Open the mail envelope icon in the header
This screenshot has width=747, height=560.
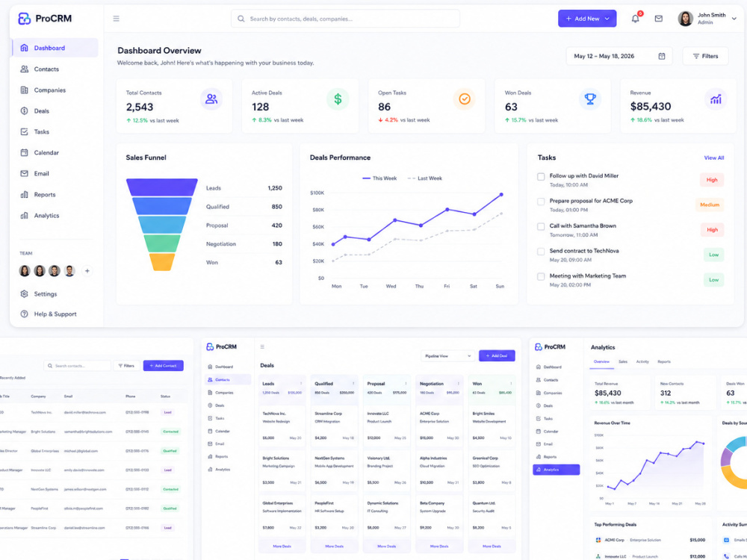pos(658,19)
